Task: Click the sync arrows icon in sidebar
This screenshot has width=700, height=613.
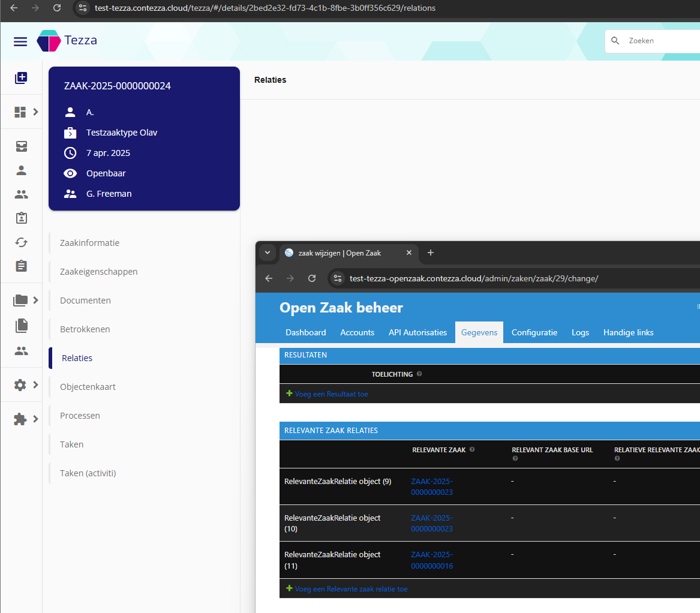Action: click(x=21, y=242)
